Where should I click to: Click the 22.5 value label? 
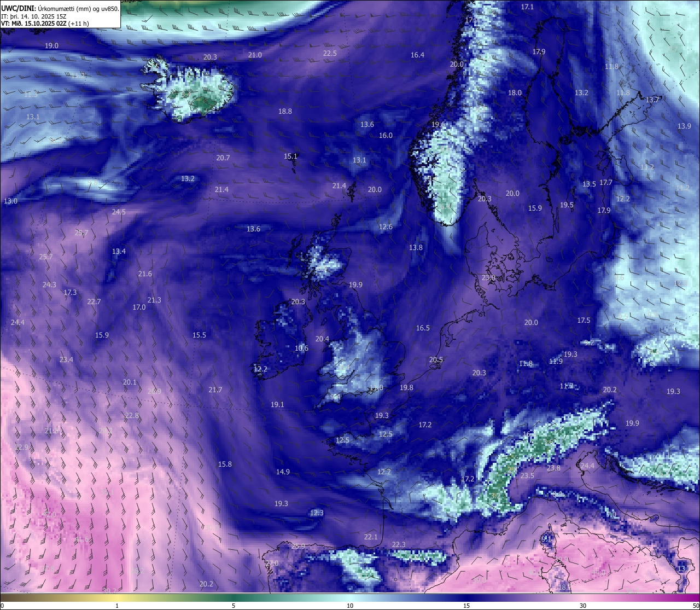330,54
